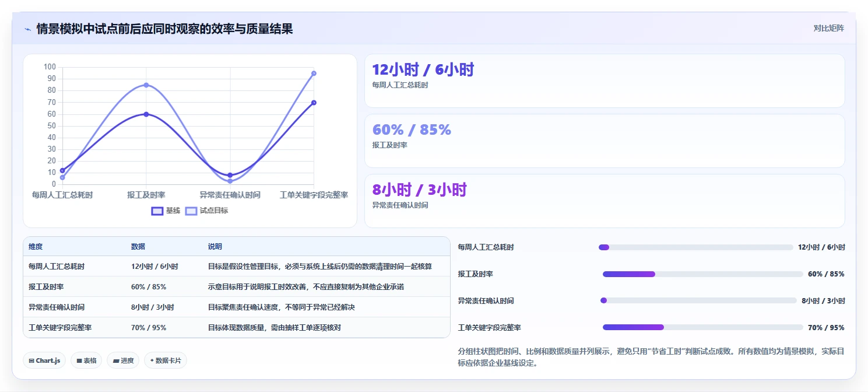The width and height of the screenshot is (868, 392).
Task: Click the 对比矩阵 label in the header
Action: pos(828,28)
